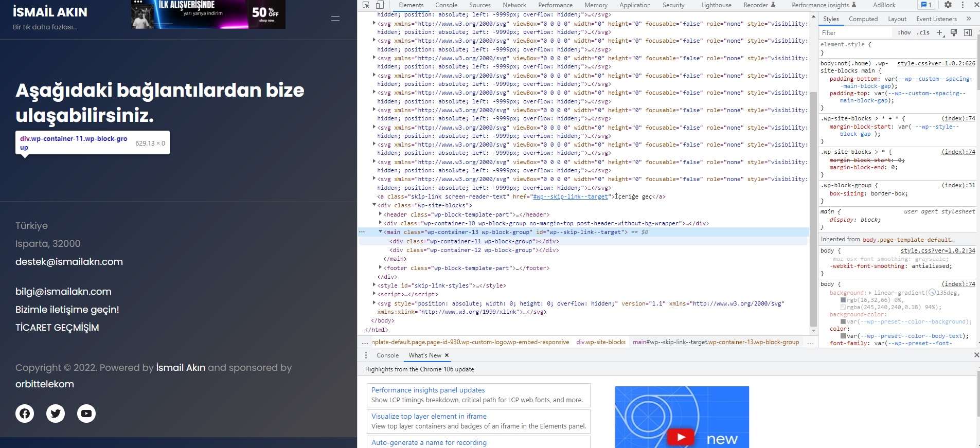Open Visualize top layer element link
Viewport: 980px width, 448px height.
tap(429, 416)
